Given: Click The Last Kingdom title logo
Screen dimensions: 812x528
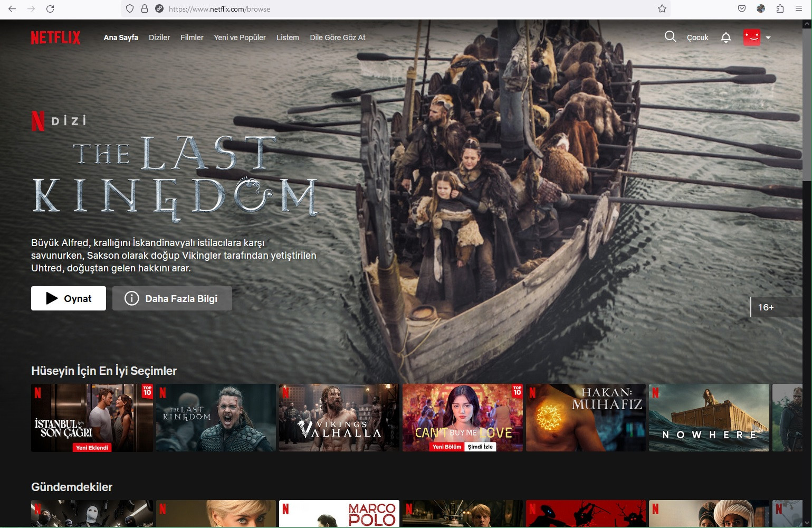Looking at the screenshot, I should pos(175,178).
